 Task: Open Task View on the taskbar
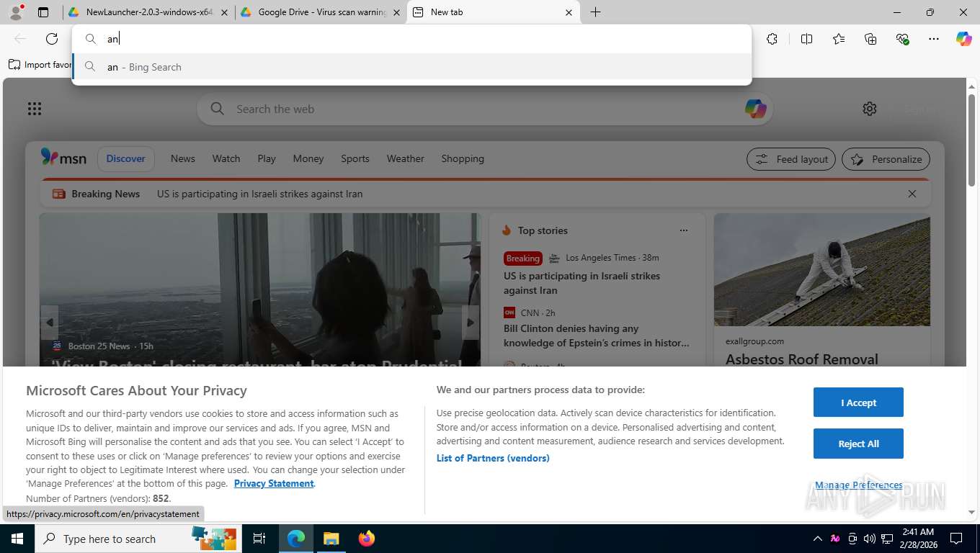pos(259,539)
